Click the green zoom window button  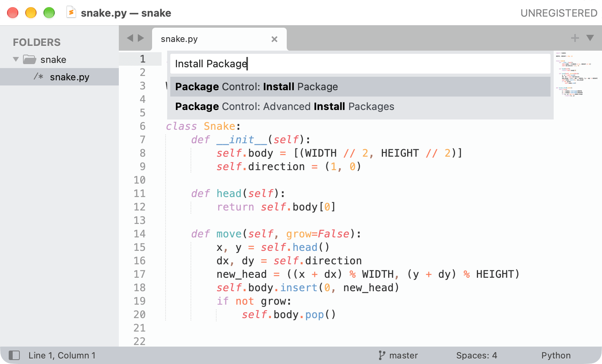tap(49, 13)
